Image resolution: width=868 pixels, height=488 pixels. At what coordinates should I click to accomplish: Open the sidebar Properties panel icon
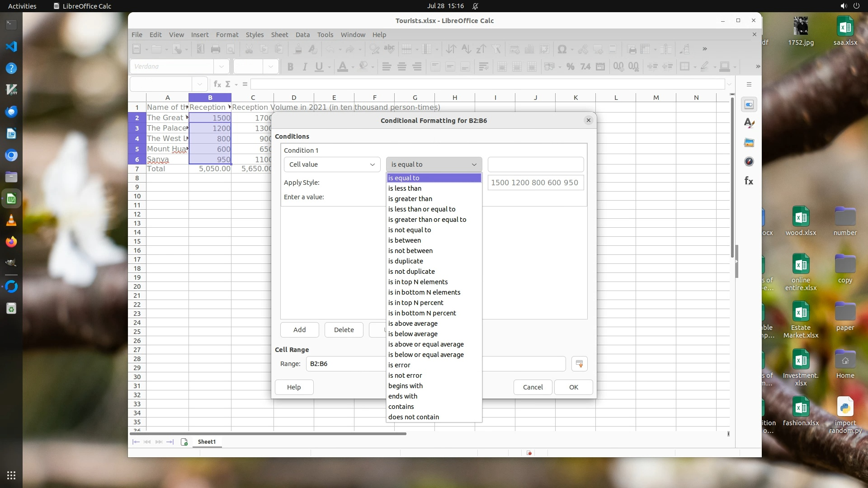pos(749,105)
